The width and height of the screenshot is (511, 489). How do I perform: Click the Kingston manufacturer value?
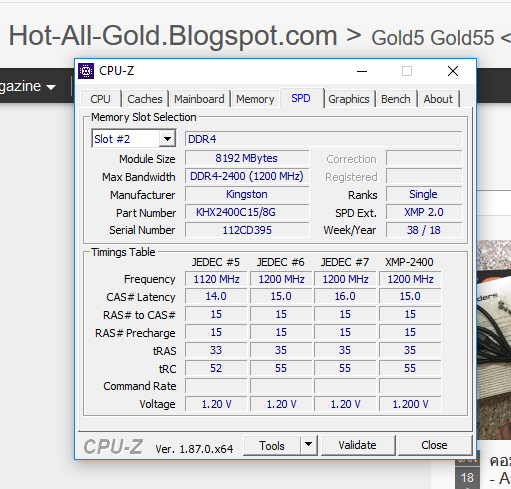(x=247, y=194)
